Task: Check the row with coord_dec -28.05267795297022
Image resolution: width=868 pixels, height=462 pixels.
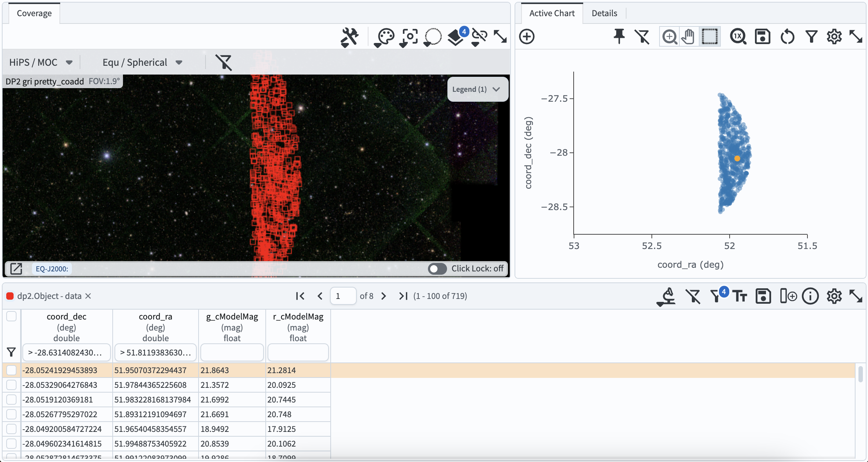Action: click(x=11, y=414)
